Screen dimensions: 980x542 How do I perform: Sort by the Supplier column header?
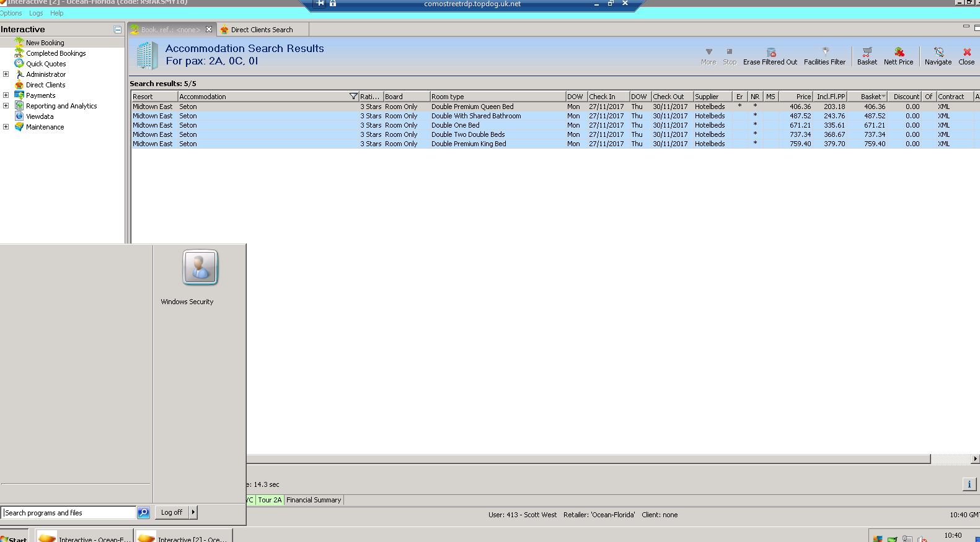pos(712,97)
